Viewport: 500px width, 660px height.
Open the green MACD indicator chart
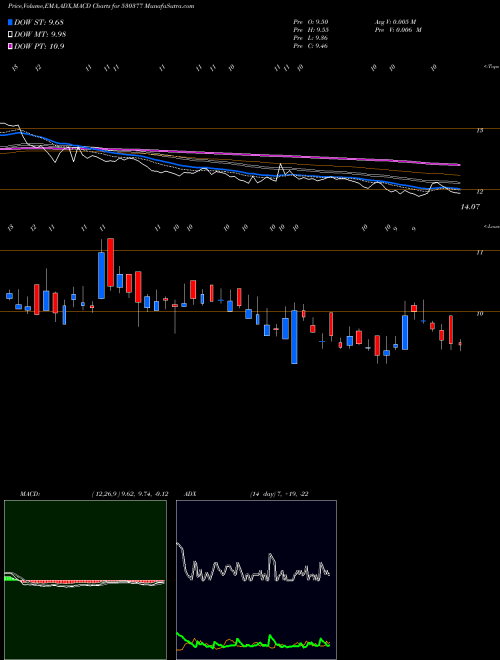tap(85, 580)
